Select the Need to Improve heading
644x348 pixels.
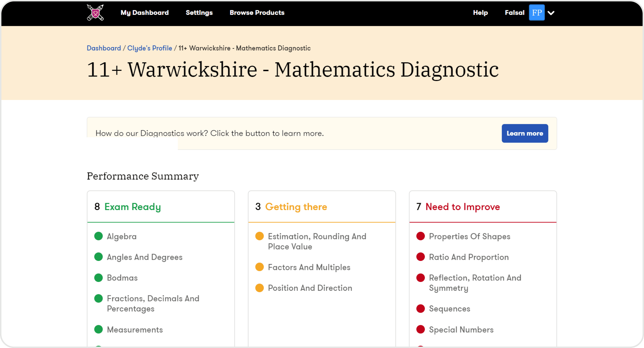(x=462, y=207)
